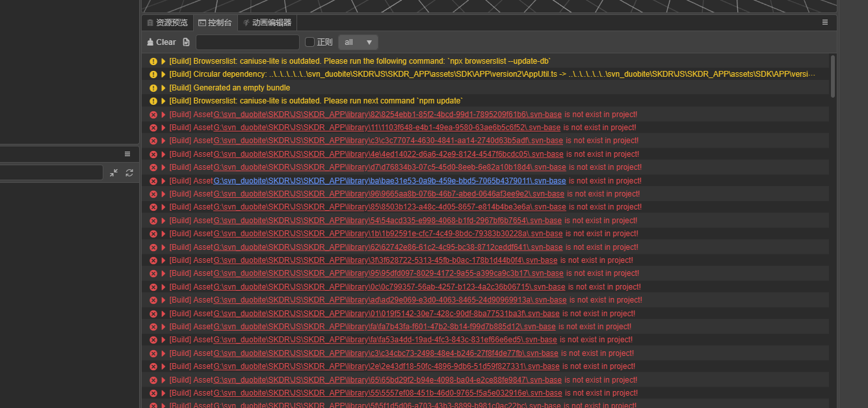Click error icon on 0c799357 asset row
Viewport: 868px width, 408px height.
point(153,287)
